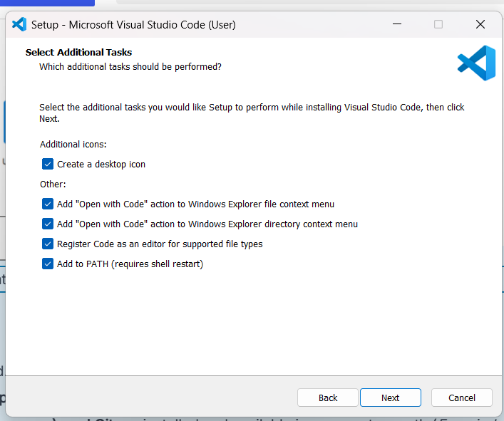Click the instruction paragraph about additional tasks
504x421 pixels.
pos(252,113)
